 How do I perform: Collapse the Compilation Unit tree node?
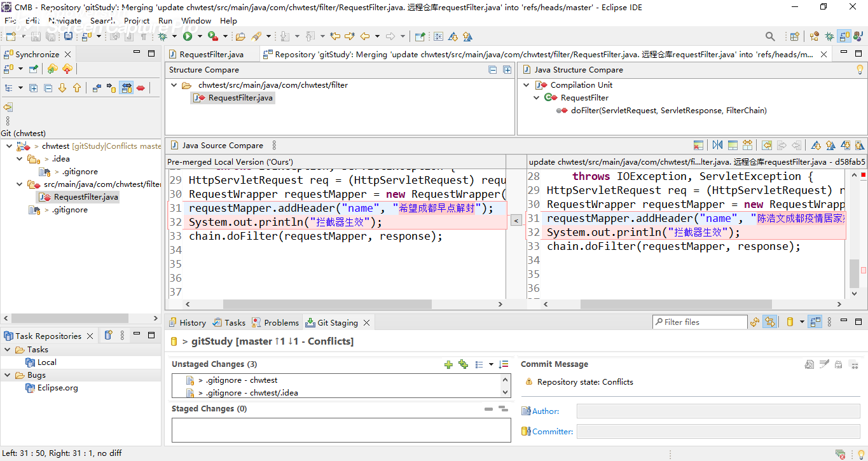pos(527,85)
